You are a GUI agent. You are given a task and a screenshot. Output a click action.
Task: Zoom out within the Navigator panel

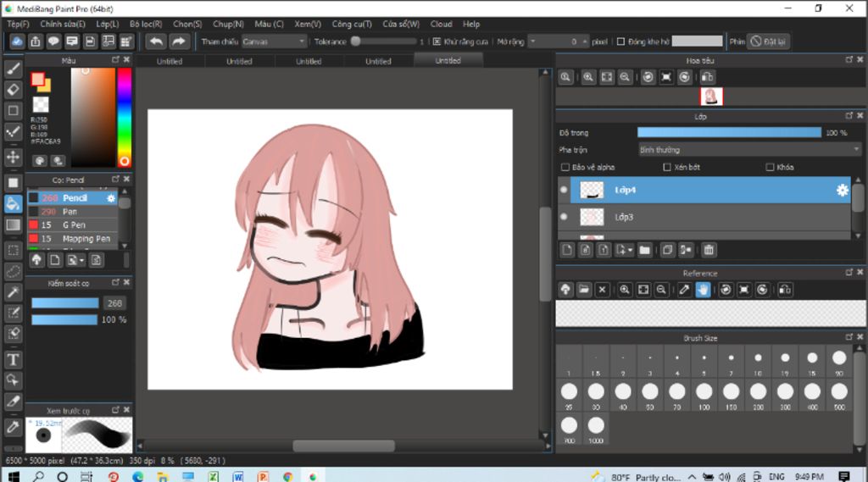point(625,77)
